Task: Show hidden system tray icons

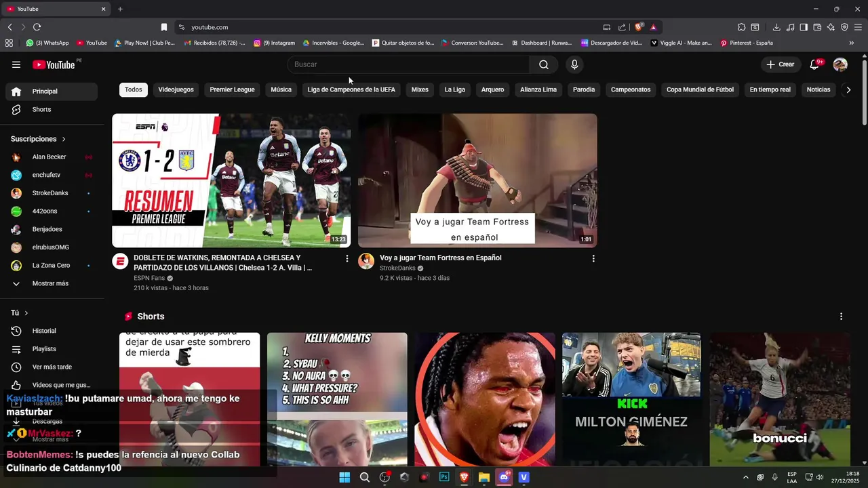Action: pyautogui.click(x=746, y=477)
